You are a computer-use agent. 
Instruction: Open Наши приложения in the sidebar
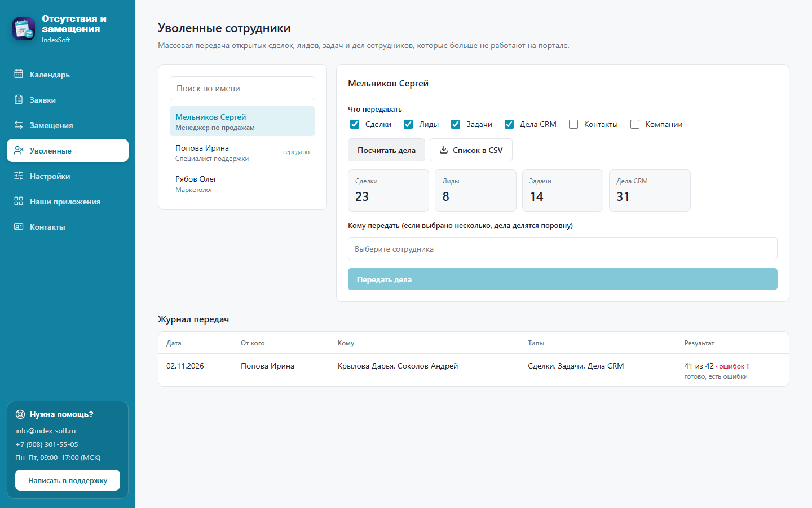pyautogui.click(x=68, y=202)
